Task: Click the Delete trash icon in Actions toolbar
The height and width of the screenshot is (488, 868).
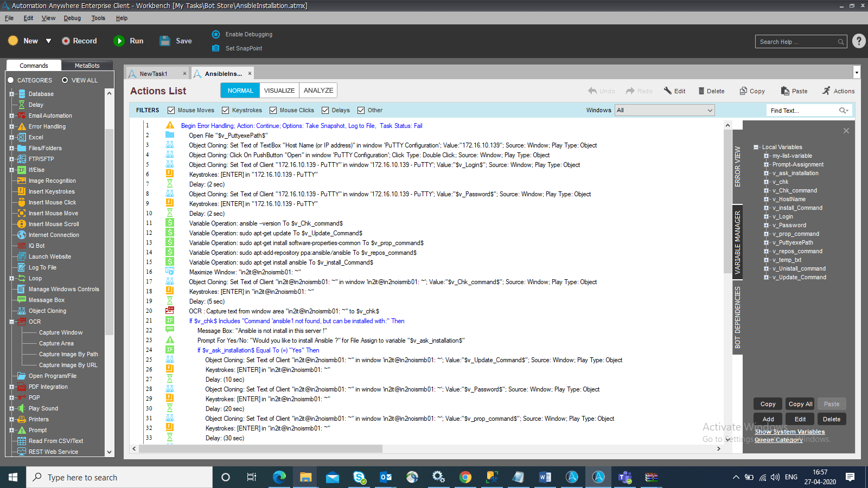Action: point(701,91)
